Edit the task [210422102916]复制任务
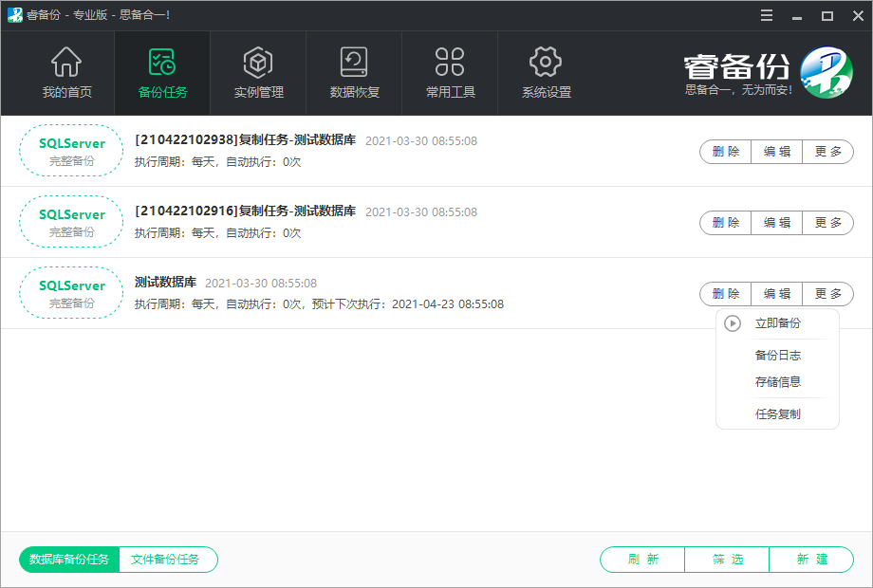 [776, 223]
